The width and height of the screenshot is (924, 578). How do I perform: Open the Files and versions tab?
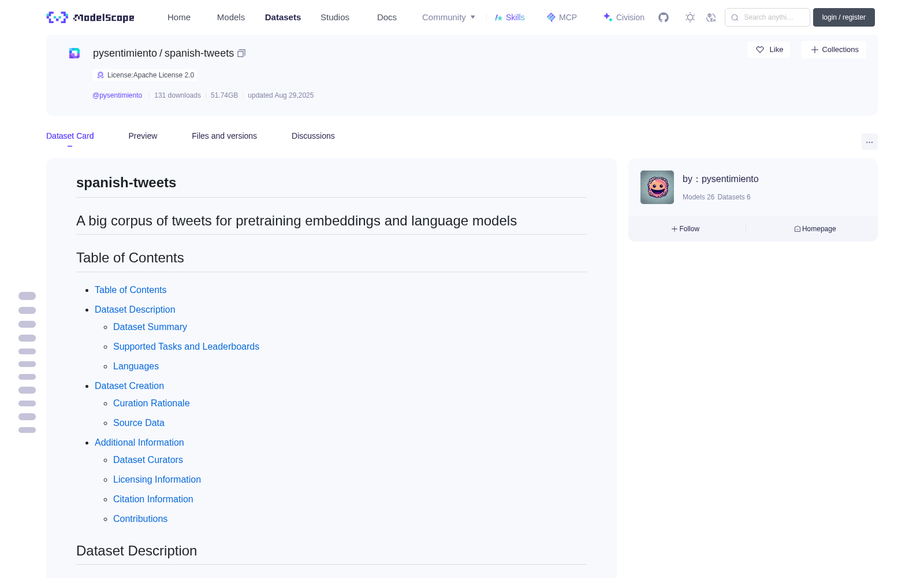click(x=224, y=136)
